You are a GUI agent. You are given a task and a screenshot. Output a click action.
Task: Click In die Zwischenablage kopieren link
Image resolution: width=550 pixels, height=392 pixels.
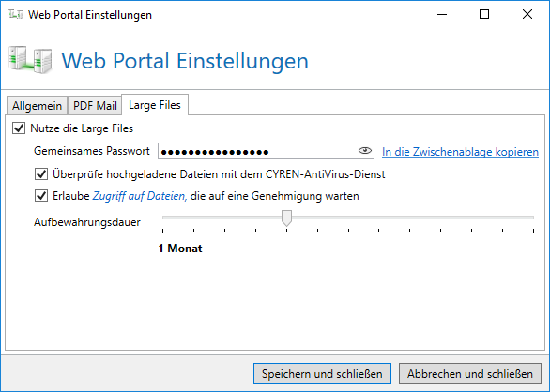pyautogui.click(x=460, y=152)
